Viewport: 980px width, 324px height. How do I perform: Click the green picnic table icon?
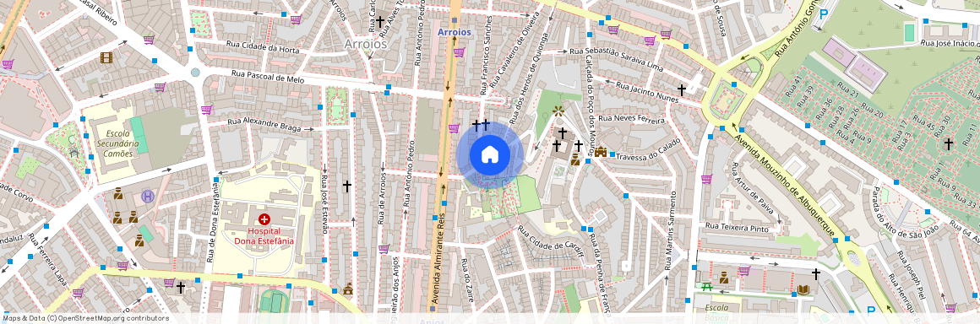(x=707, y=287)
